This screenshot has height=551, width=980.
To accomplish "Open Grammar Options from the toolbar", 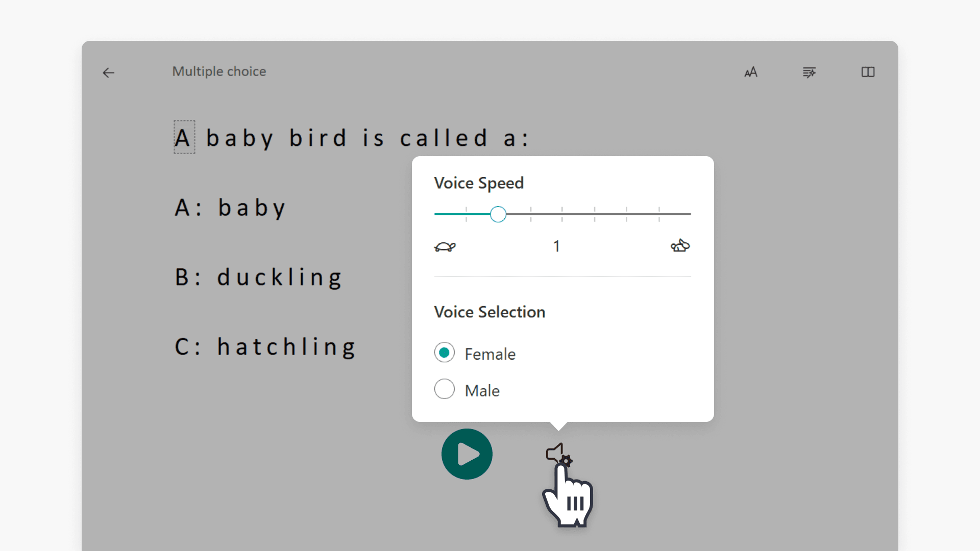I will tap(809, 72).
